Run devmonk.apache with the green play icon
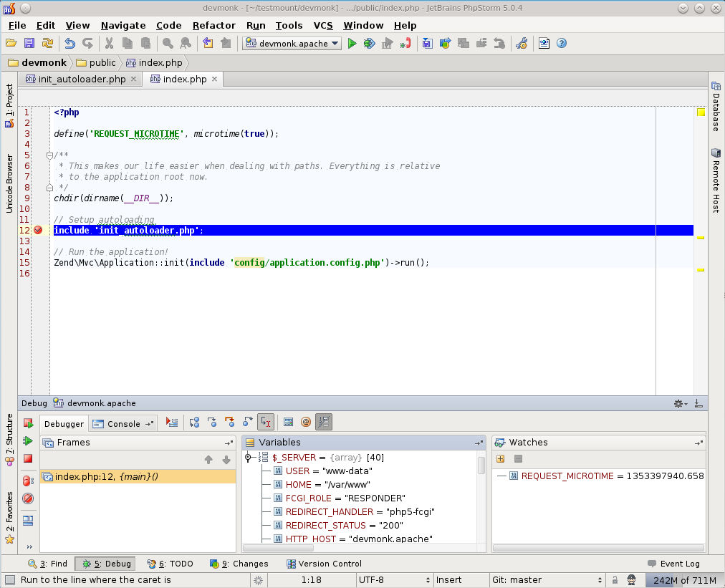This screenshot has width=725, height=588. [x=352, y=44]
